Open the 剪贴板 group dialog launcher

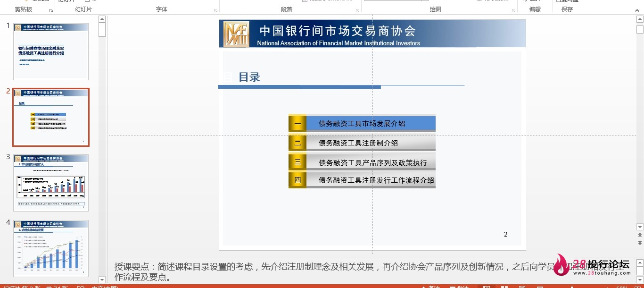coord(51,10)
